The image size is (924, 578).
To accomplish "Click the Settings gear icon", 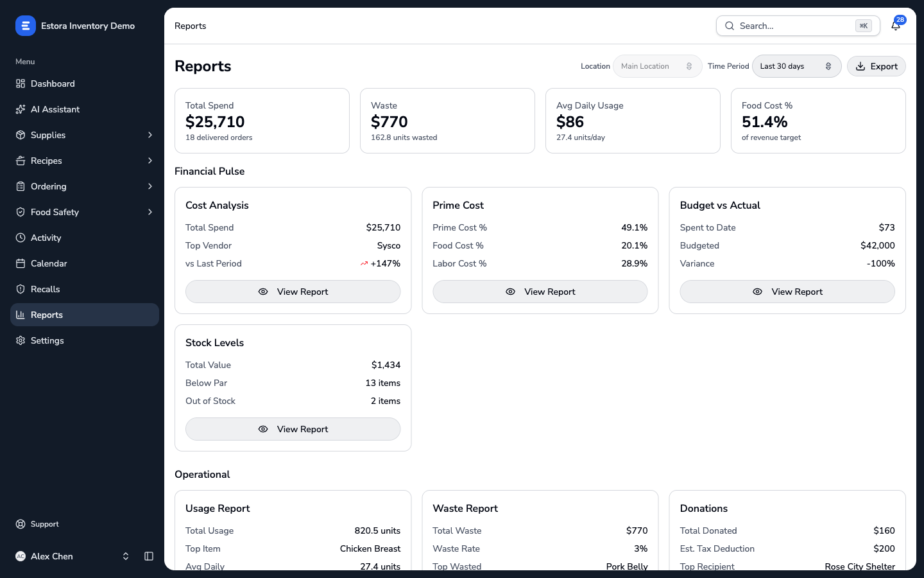I will tap(21, 340).
